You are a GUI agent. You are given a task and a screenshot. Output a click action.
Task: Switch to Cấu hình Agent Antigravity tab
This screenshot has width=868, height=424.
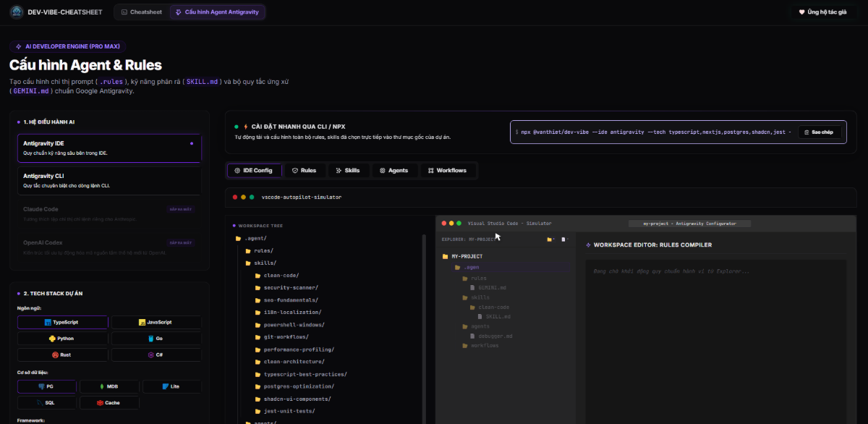218,12
